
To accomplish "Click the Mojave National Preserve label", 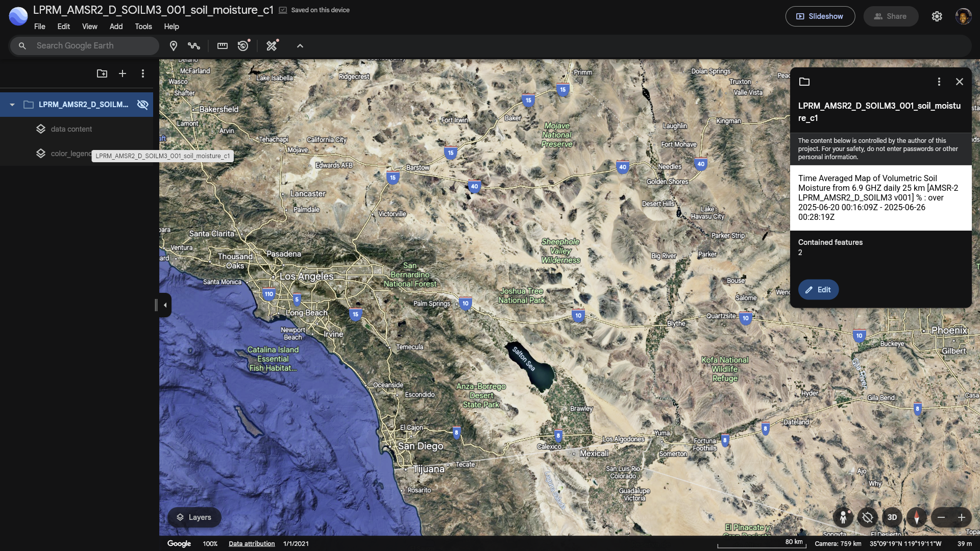I will click(x=557, y=135).
